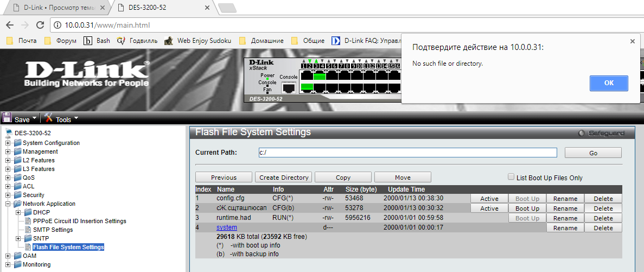Expand the System Configuration tree node

coord(8,143)
